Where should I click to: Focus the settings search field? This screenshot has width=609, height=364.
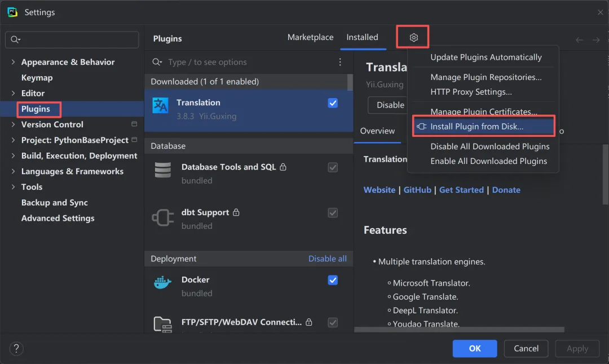point(72,39)
